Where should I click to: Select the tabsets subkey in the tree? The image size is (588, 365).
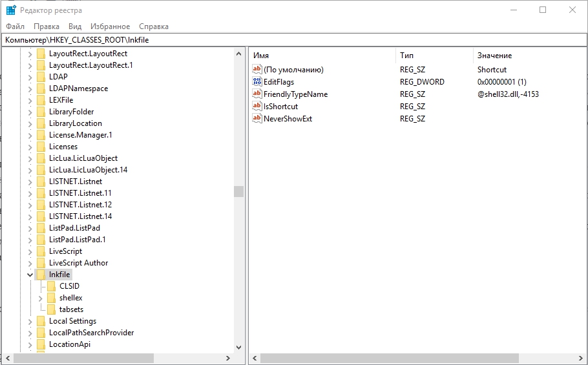[x=71, y=309]
